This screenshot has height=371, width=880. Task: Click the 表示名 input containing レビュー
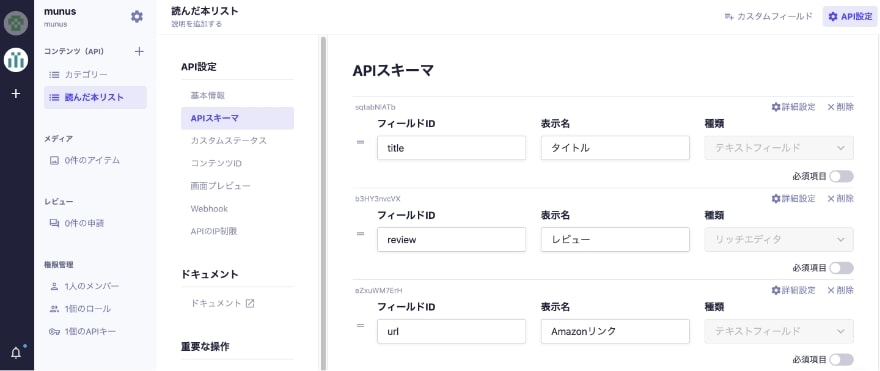click(x=615, y=240)
